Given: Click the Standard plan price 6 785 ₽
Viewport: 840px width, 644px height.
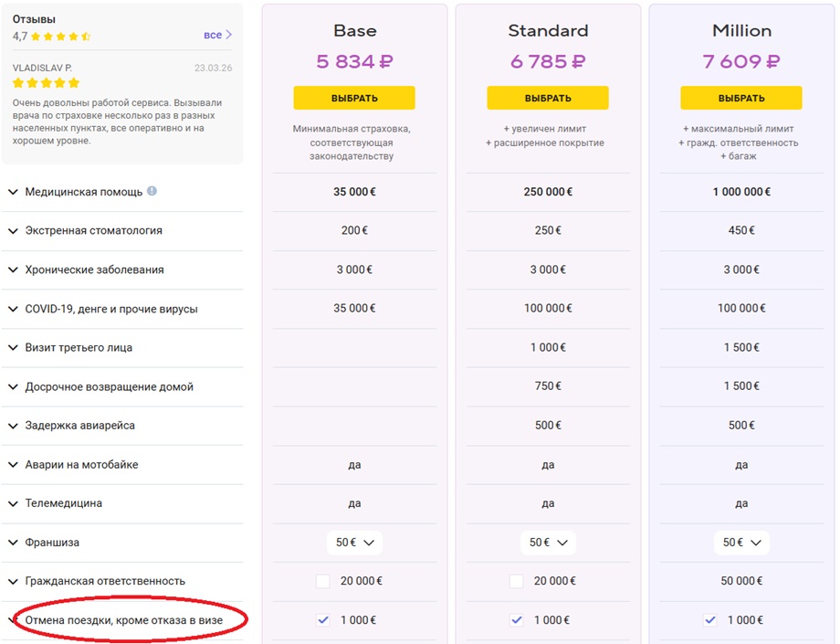Looking at the screenshot, I should click(548, 61).
